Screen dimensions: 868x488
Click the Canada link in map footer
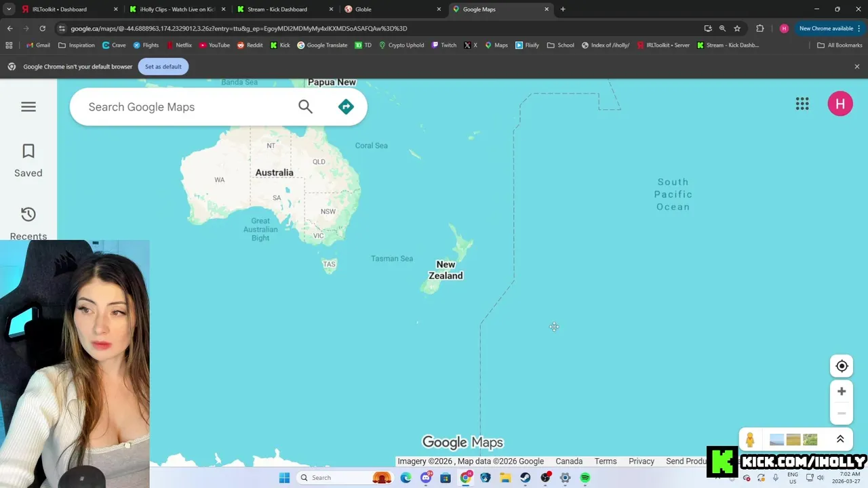(x=569, y=461)
